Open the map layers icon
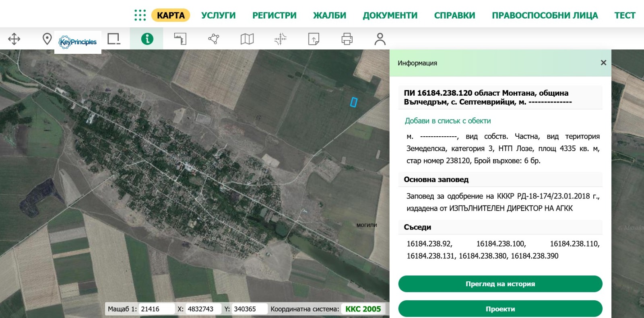The image size is (644, 318). (247, 39)
